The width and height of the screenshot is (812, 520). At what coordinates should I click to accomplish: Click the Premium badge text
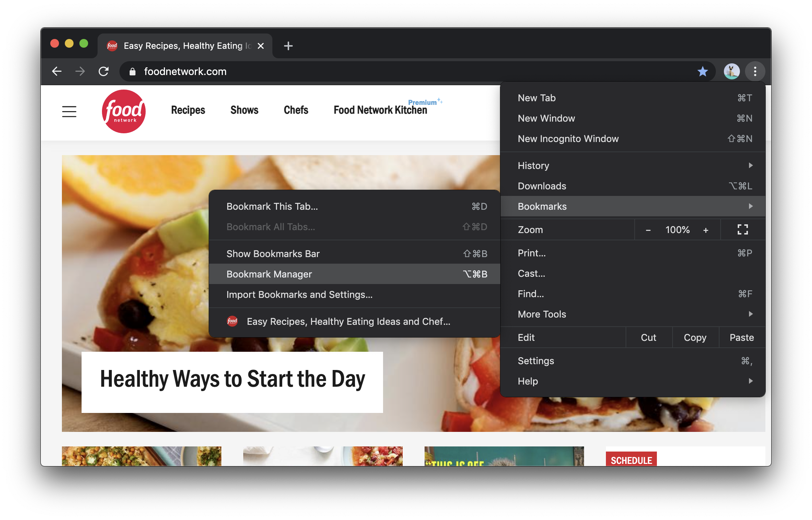[422, 103]
